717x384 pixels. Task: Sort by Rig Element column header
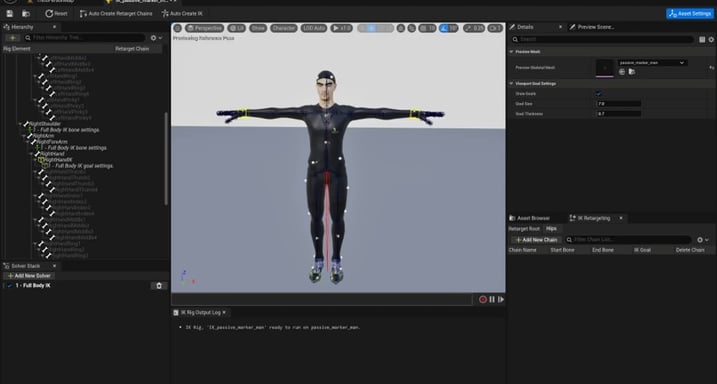click(17, 49)
